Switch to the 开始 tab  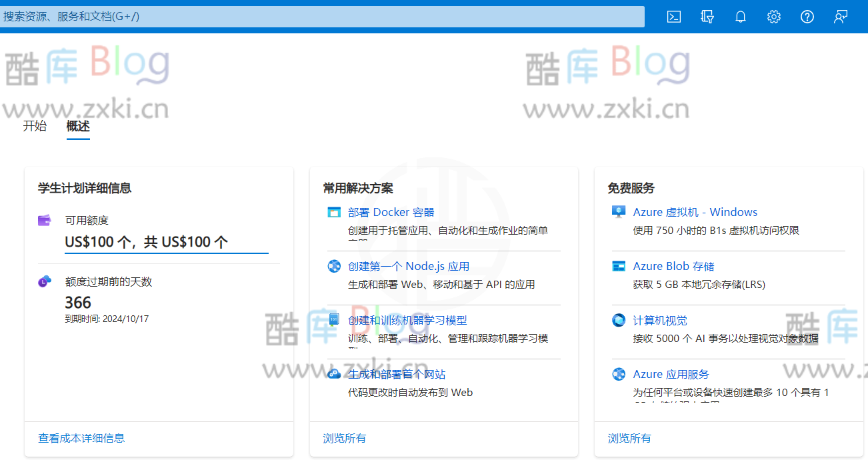(x=34, y=126)
